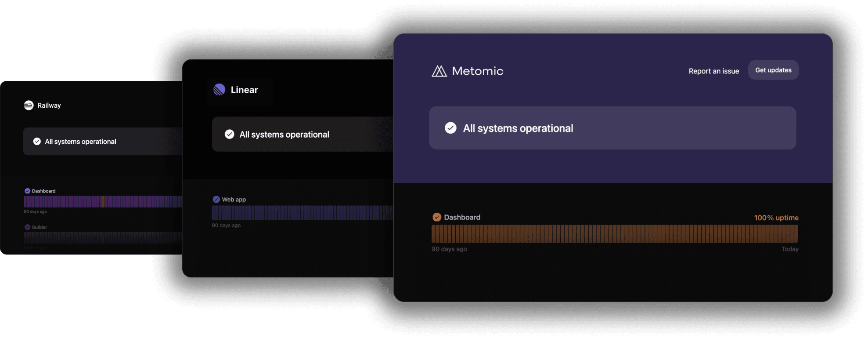Click '90 days ago' under Railway Dashboard bar
This screenshot has height=339, width=868.
click(x=35, y=211)
